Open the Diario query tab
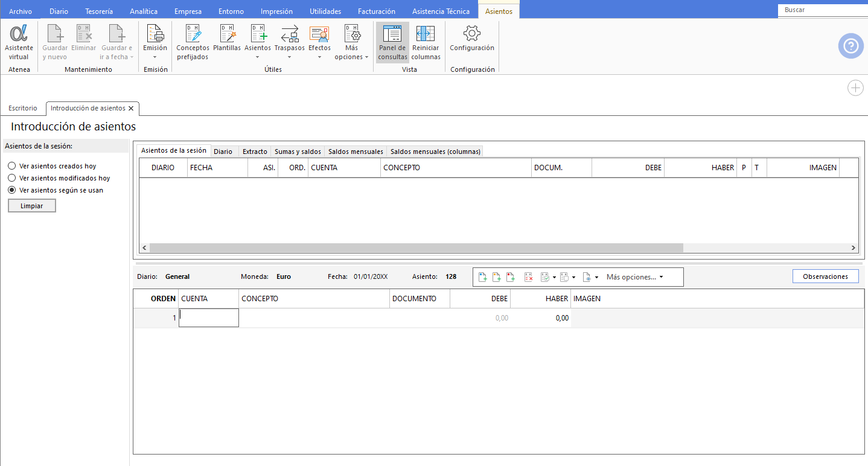Image resolution: width=868 pixels, height=466 pixels. click(x=223, y=152)
